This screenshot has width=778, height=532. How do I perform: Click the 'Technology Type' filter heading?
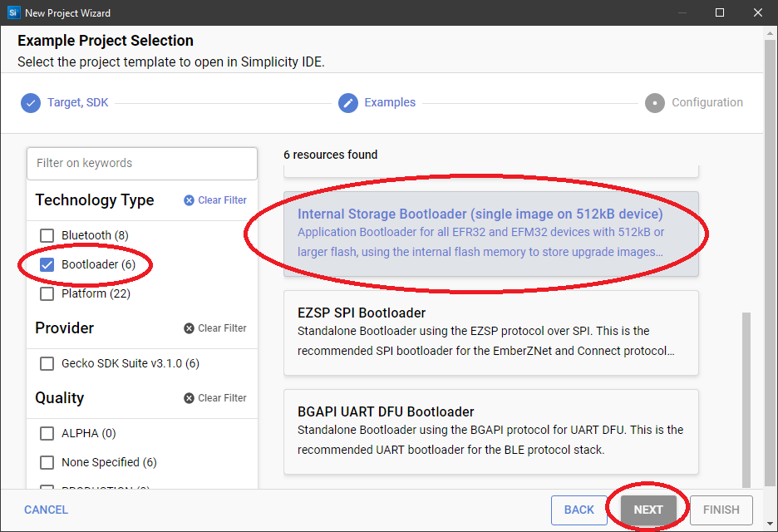[x=95, y=200]
